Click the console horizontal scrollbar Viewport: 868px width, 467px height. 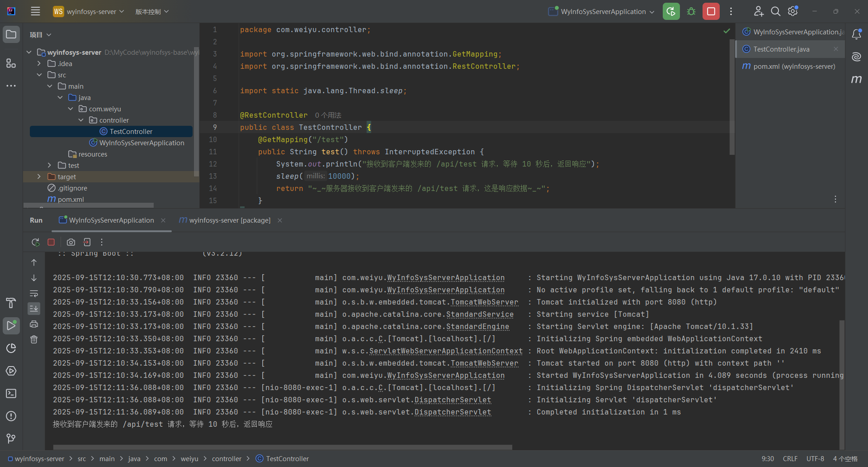[283, 447]
